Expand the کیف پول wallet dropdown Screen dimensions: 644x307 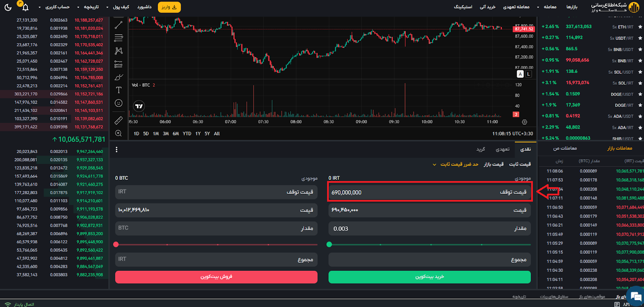(118, 7)
